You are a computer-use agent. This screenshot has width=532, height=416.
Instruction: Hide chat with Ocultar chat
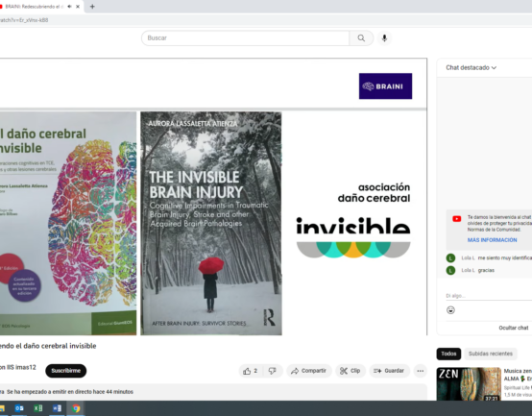pyautogui.click(x=514, y=328)
